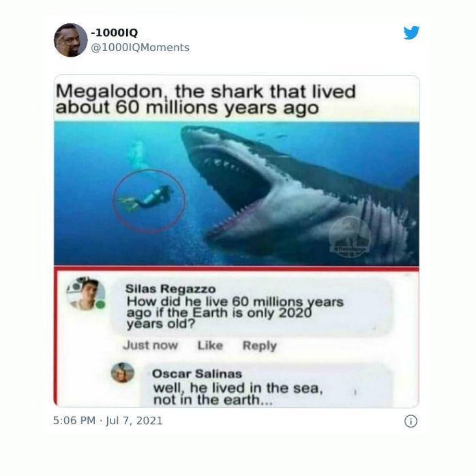Open the tweet info icon
Image resolution: width=476 pixels, height=476 pixels.
(411, 421)
